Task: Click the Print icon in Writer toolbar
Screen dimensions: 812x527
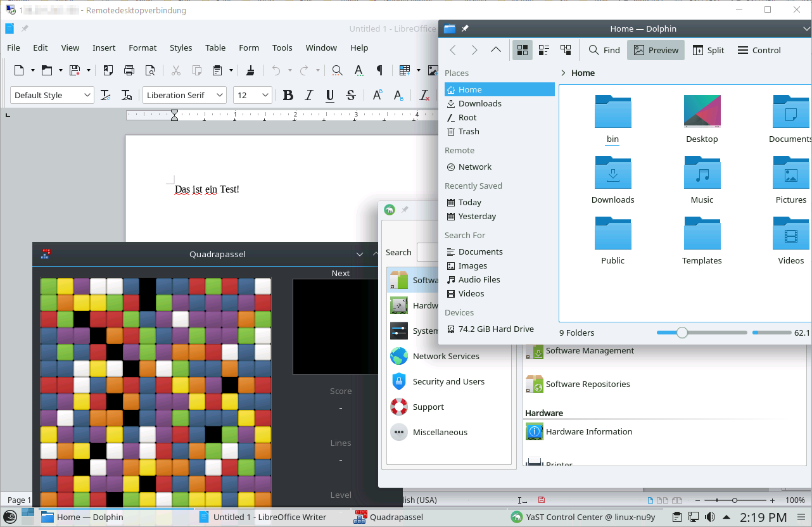Action: click(129, 70)
